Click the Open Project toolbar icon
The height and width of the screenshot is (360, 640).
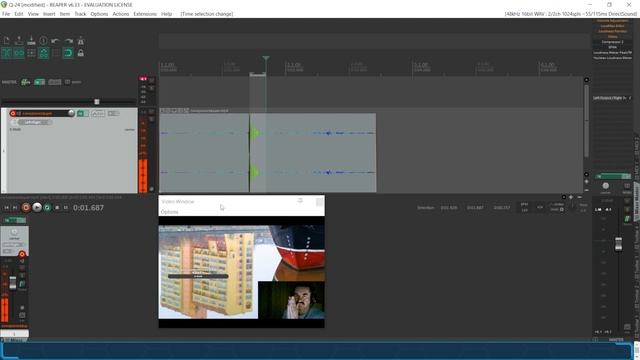click(19, 40)
